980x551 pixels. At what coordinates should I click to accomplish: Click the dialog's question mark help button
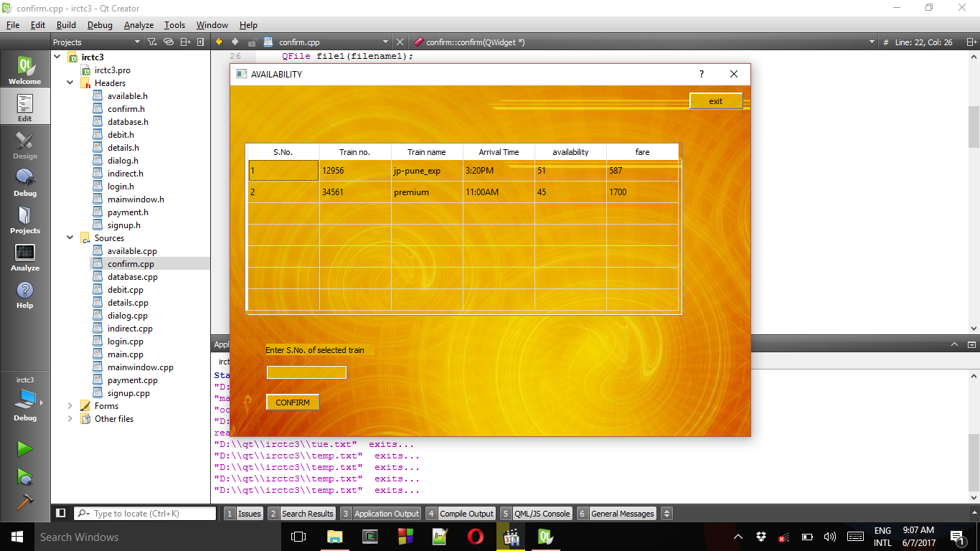[x=702, y=75]
